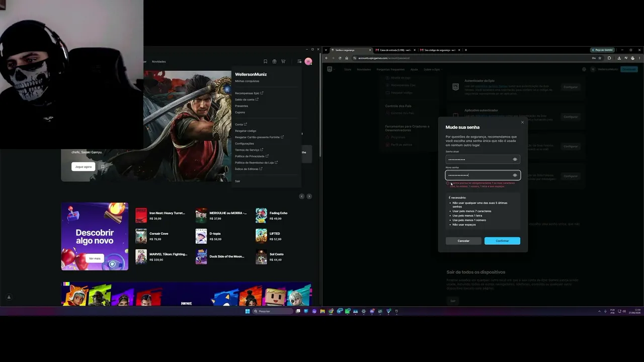The image size is (644, 362).
Task: Bookmark this page with the star icon
Action: [x=600, y=58]
